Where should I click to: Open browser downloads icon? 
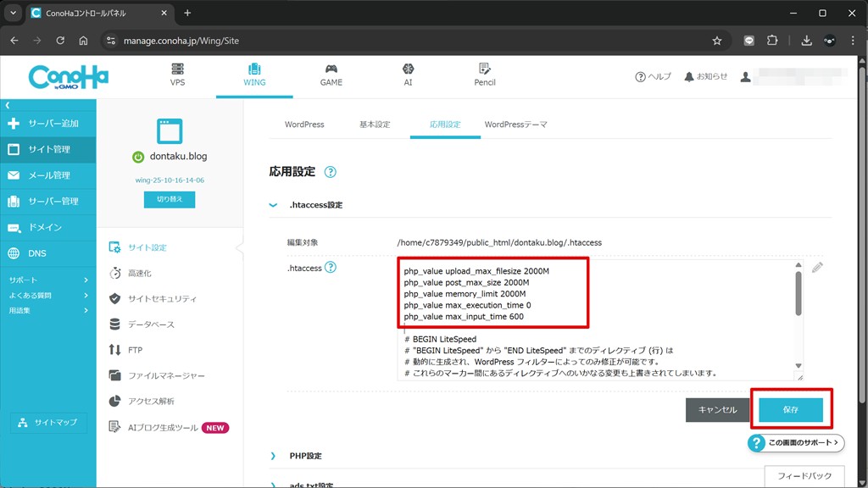pyautogui.click(x=807, y=41)
